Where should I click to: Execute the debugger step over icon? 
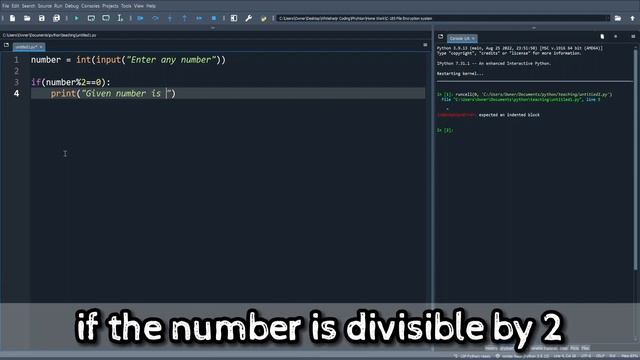[155, 18]
